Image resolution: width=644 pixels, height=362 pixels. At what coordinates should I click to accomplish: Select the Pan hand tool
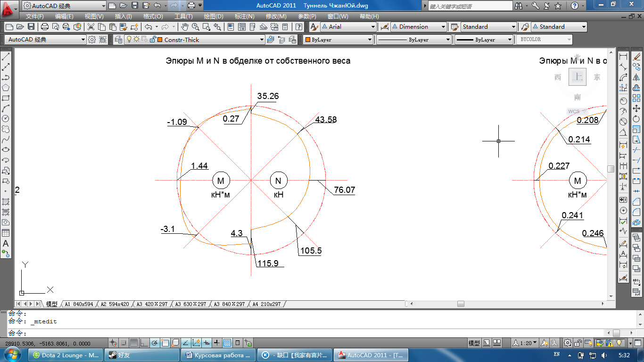click(185, 27)
